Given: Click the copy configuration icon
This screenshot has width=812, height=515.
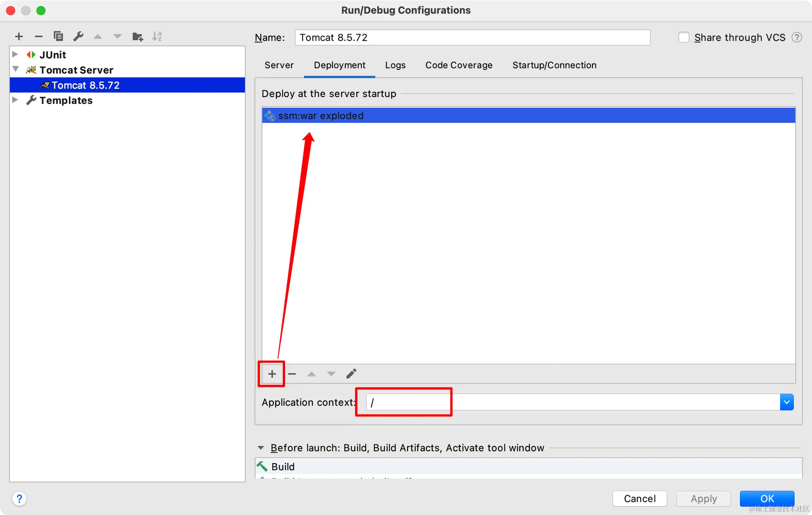Looking at the screenshot, I should 58,36.
